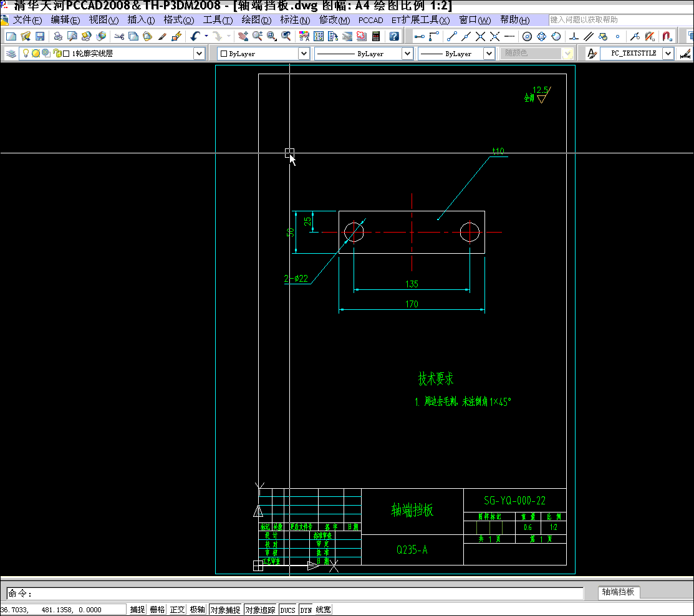The width and height of the screenshot is (694, 616).
Task: Create a new drawing with New icon
Action: [11, 36]
